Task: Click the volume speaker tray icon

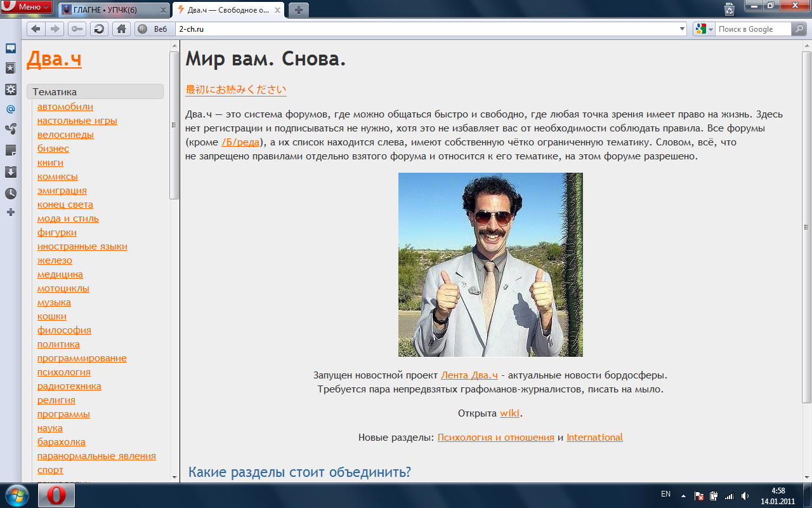Action: 745,496
